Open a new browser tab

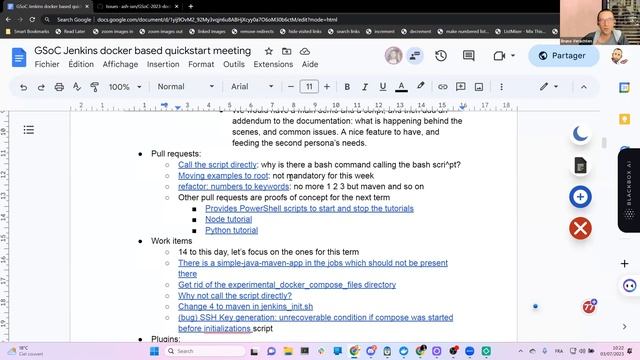point(191,6)
